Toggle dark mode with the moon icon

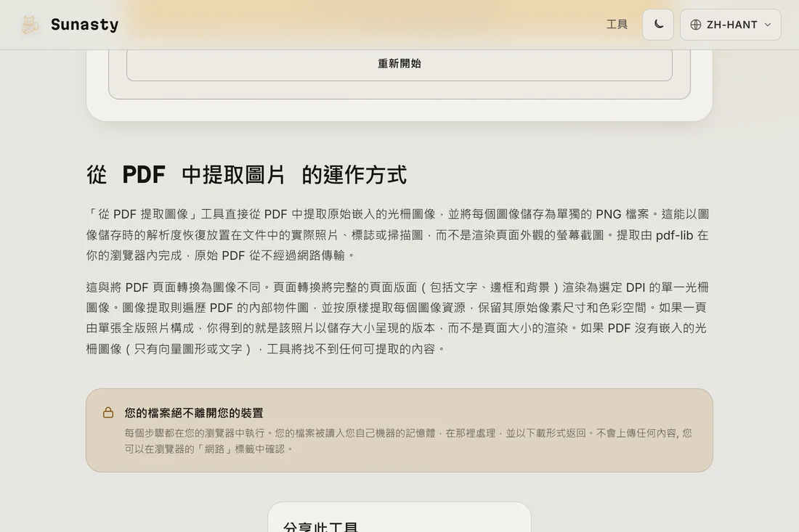pyautogui.click(x=658, y=25)
